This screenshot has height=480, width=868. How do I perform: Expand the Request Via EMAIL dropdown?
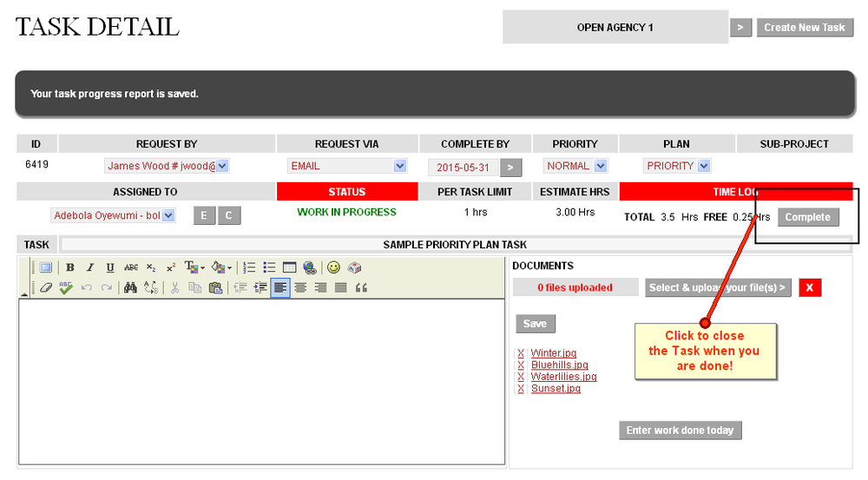click(x=399, y=166)
